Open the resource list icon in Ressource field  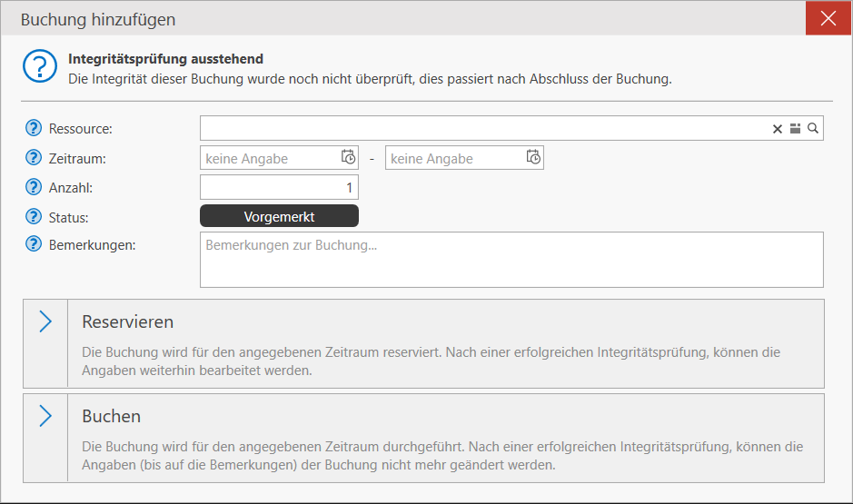[x=795, y=129]
